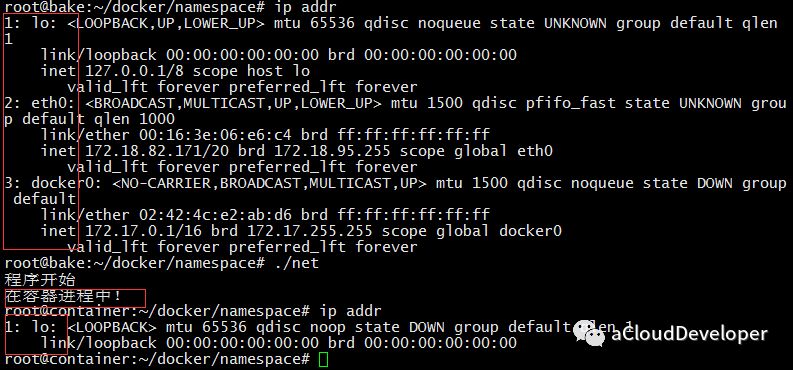Image resolution: width=793 pixels, height=370 pixels.
Task: Click the docker0 IP 172.17.0.1/16
Action: point(148,231)
